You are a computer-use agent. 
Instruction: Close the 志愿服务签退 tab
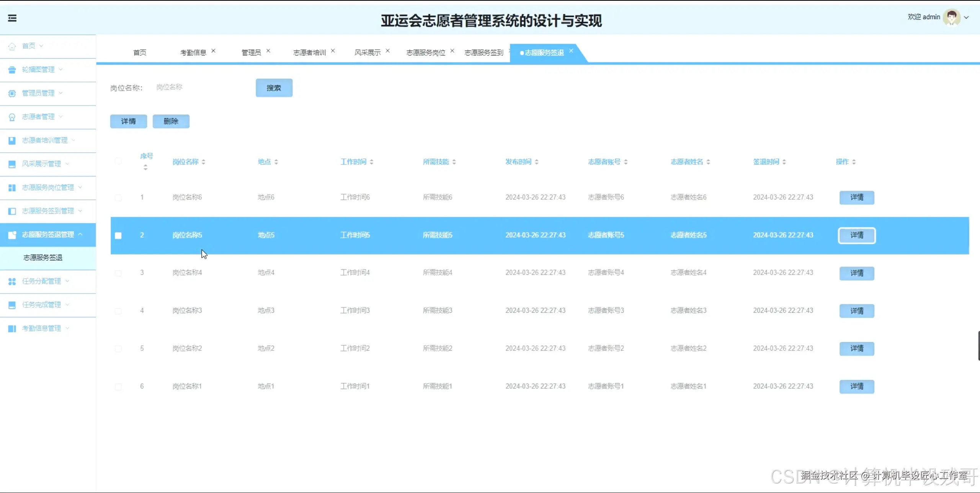click(571, 51)
